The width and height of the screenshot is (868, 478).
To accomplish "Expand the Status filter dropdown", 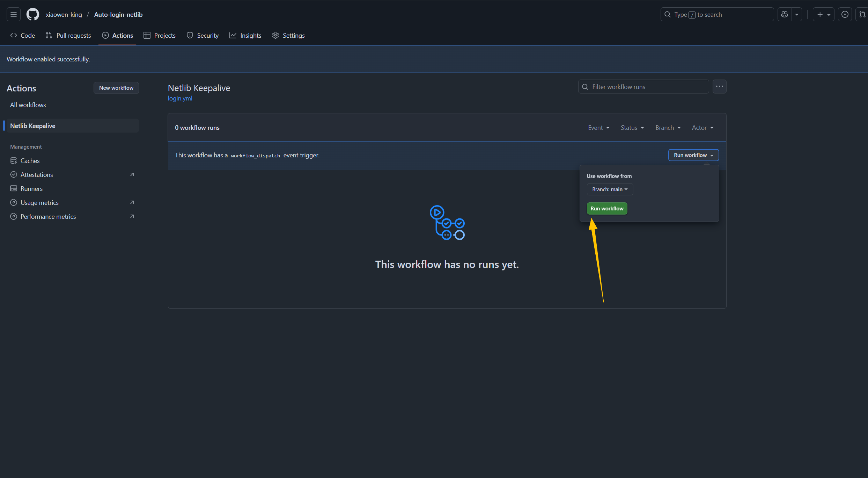I will coord(632,128).
